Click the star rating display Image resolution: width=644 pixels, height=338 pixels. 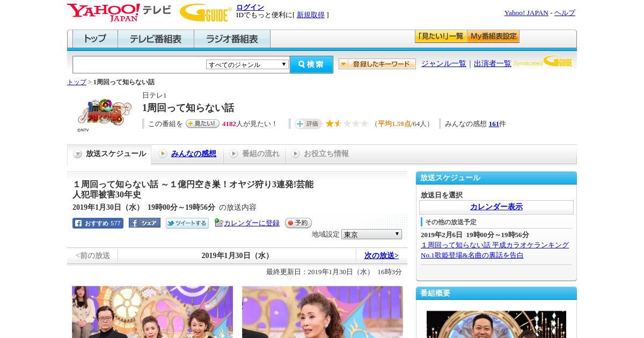[347, 123]
